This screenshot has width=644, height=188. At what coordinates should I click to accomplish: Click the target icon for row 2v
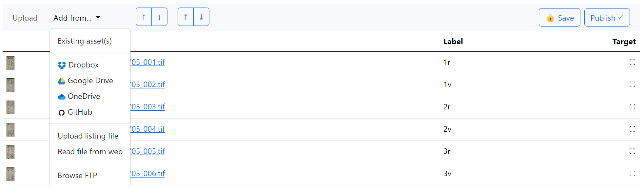[632, 129]
